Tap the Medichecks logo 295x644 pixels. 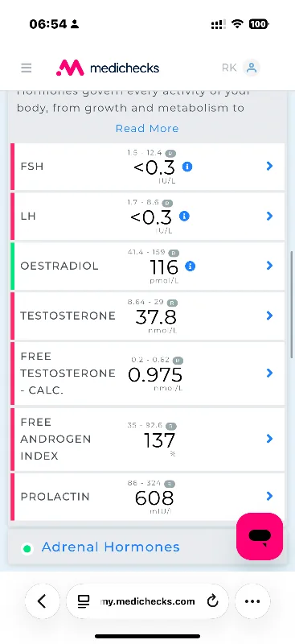(108, 68)
